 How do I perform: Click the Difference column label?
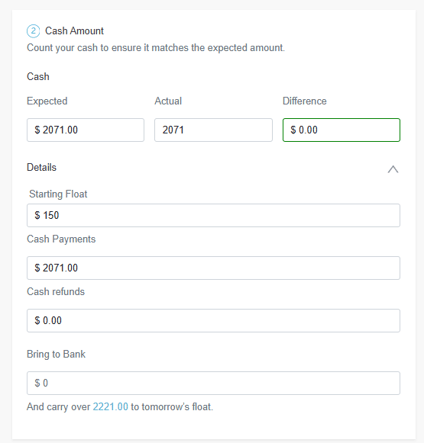pos(305,101)
